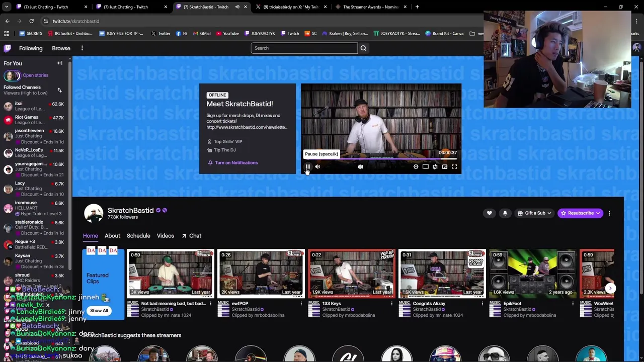
Task: Open Riot Games channel in sidebar
Action: (34, 120)
